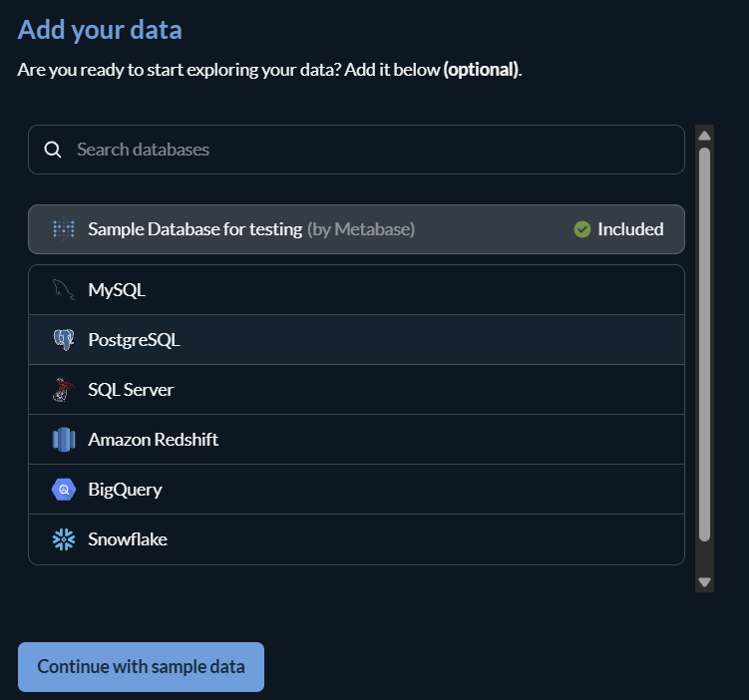
Task: Click the database list scrollbar thumb
Action: (x=704, y=344)
